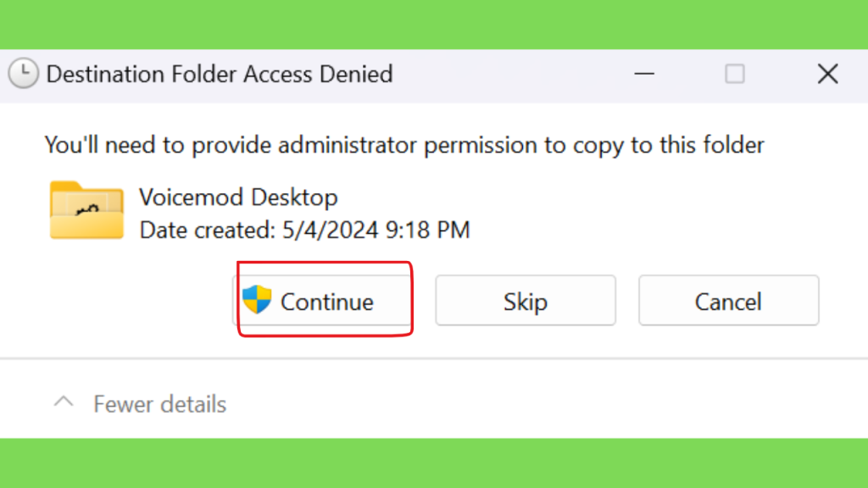Viewport: 868px width, 488px height.
Task: Skip copying this folder
Action: (x=526, y=301)
